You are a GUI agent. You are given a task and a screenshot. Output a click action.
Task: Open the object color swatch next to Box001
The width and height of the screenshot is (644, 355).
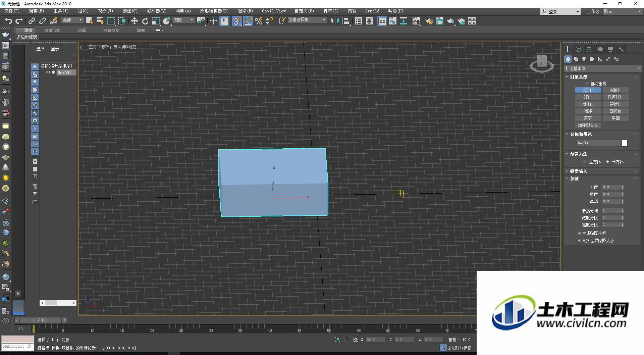pyautogui.click(x=625, y=143)
